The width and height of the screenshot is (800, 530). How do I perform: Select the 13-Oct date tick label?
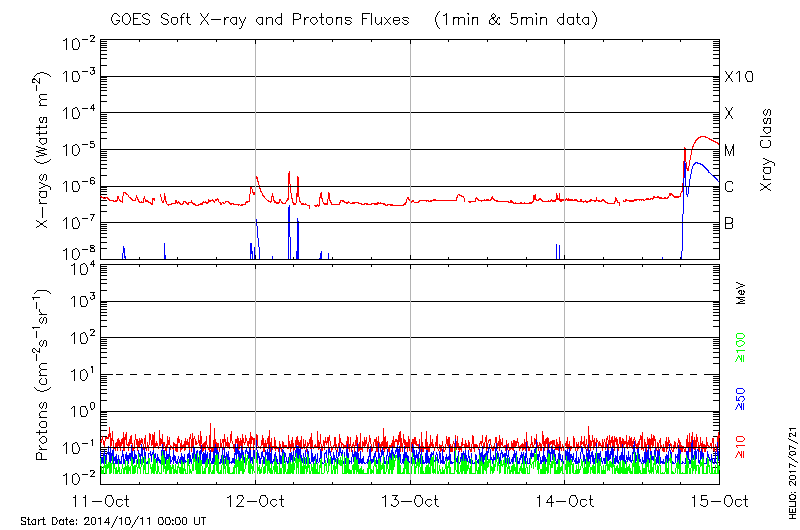click(410, 502)
